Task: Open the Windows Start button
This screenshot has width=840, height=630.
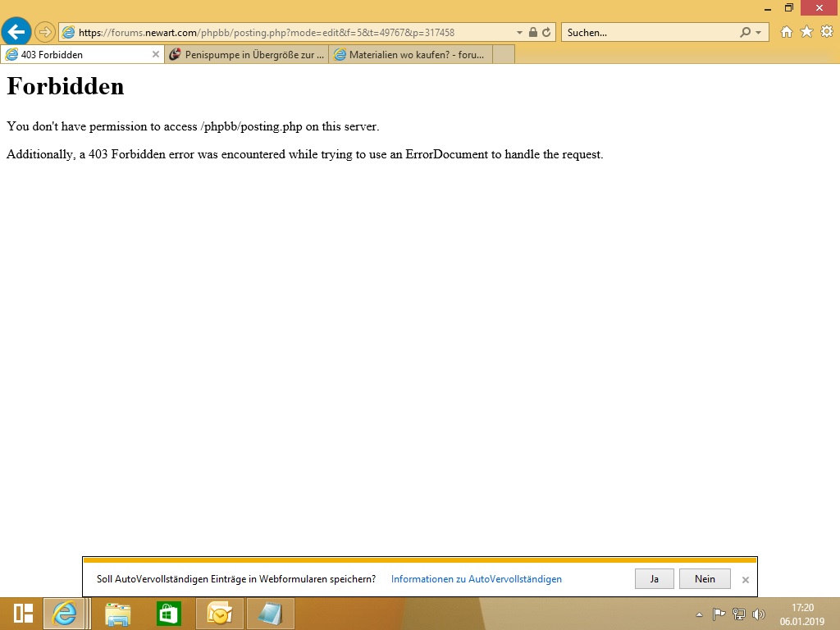Action: tap(23, 614)
